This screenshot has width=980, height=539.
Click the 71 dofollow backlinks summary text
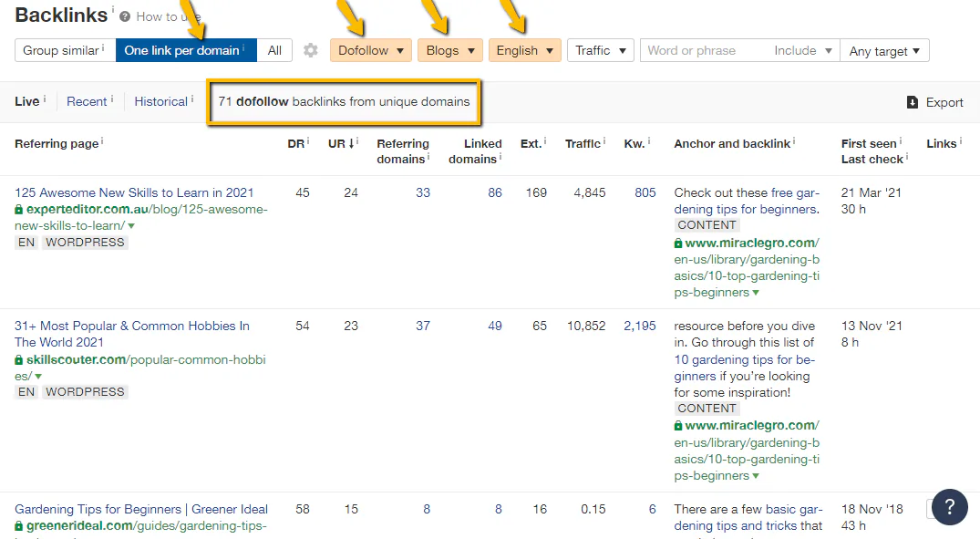point(344,101)
